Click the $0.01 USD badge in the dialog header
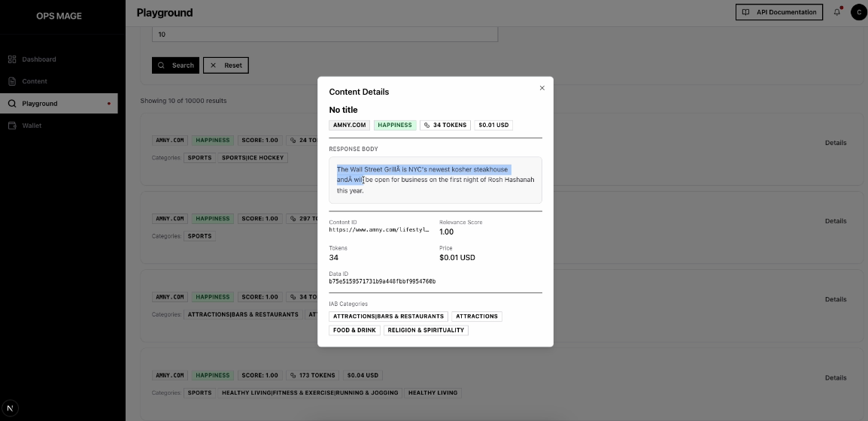 coord(493,125)
